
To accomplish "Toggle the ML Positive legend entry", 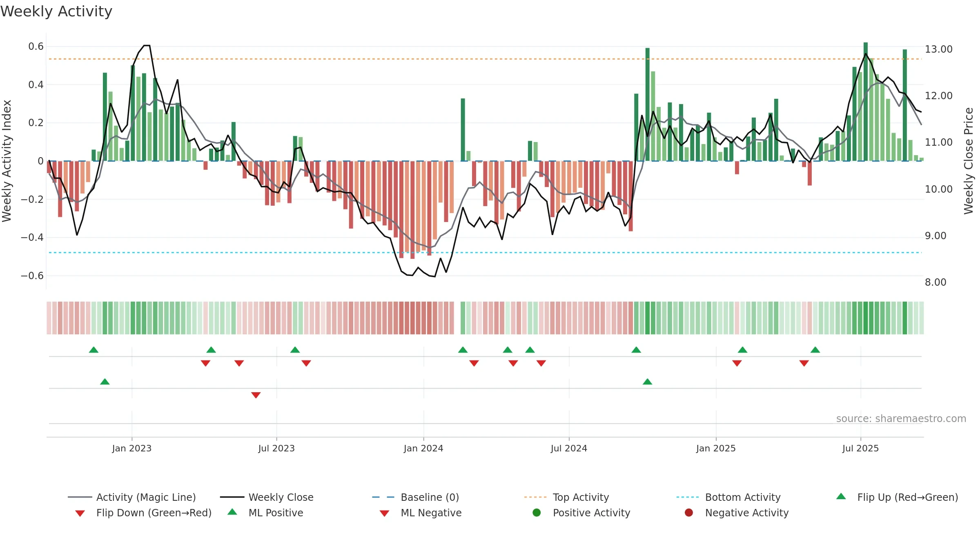I will (x=265, y=513).
